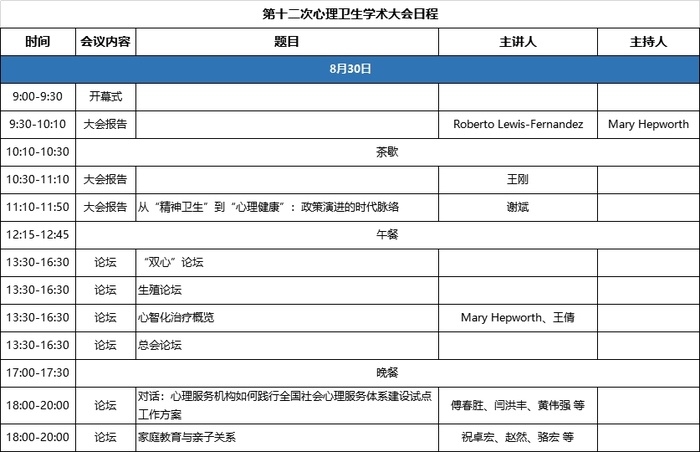The image size is (700, 452).
Task: Click the 午餐 row
Action: 387,235
